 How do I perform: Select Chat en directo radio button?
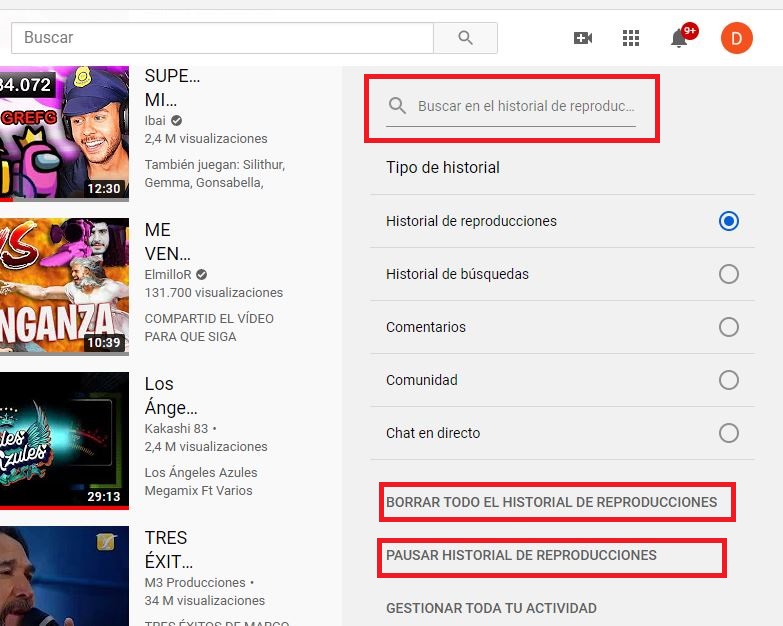pyautogui.click(x=728, y=433)
